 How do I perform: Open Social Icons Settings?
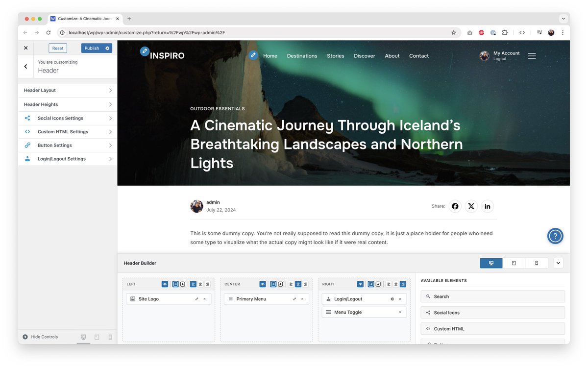point(68,118)
